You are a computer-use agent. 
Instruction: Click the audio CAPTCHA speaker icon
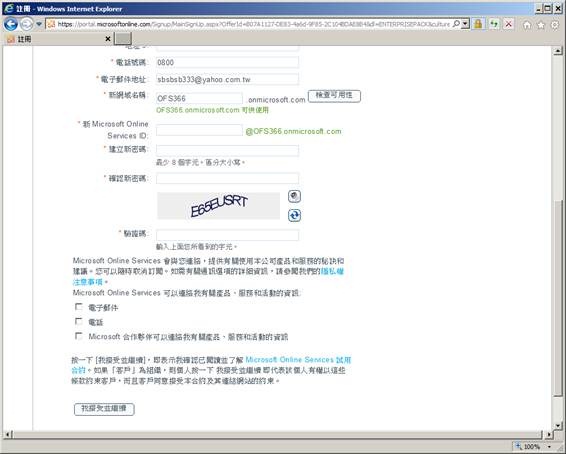pyautogui.click(x=294, y=196)
